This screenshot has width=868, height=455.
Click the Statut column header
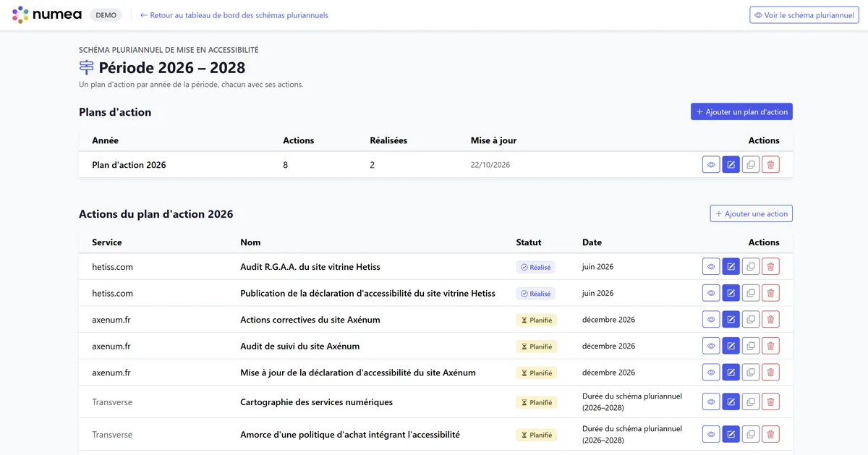pos(529,242)
